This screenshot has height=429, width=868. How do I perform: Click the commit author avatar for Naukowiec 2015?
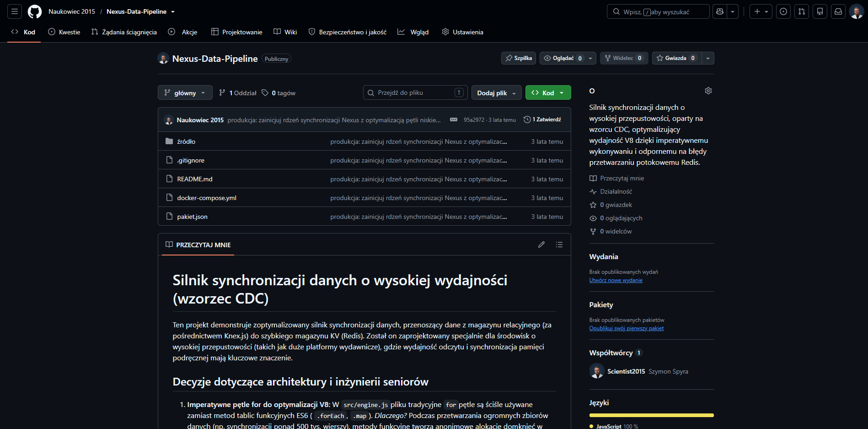point(169,120)
